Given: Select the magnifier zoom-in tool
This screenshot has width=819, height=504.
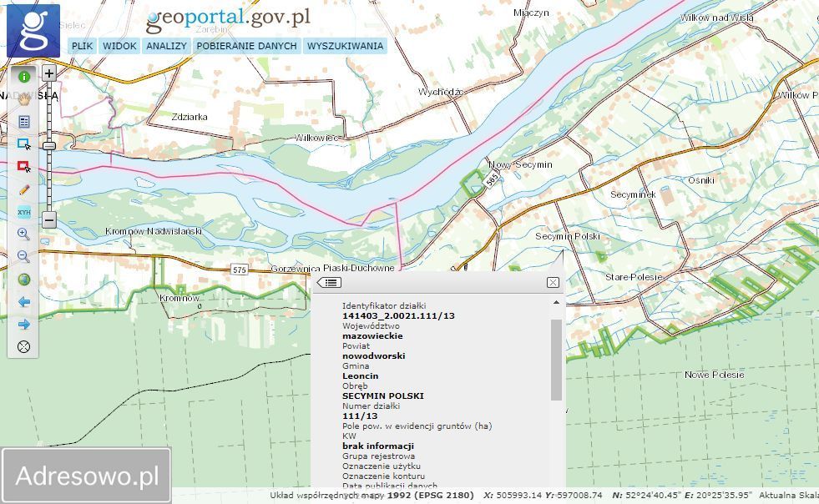Looking at the screenshot, I should tap(23, 234).
